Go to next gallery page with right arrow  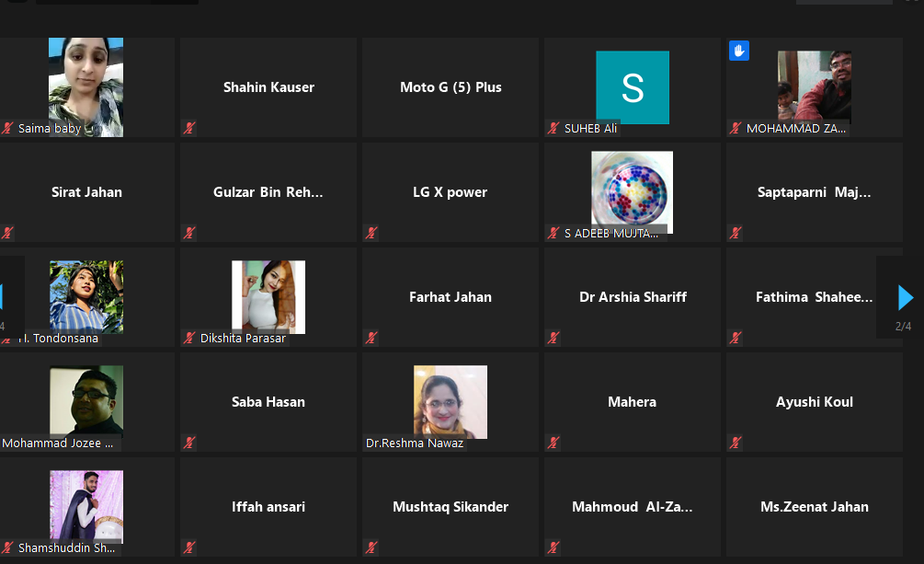pos(906,297)
